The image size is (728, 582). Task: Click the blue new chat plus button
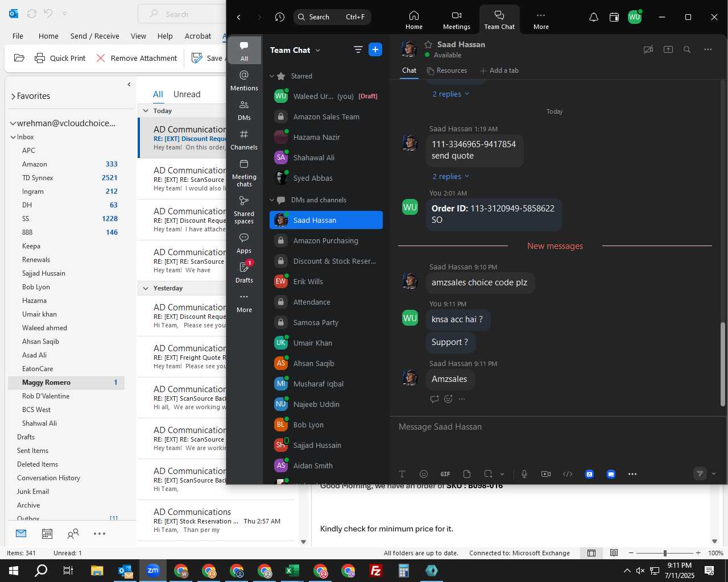pyautogui.click(x=375, y=50)
